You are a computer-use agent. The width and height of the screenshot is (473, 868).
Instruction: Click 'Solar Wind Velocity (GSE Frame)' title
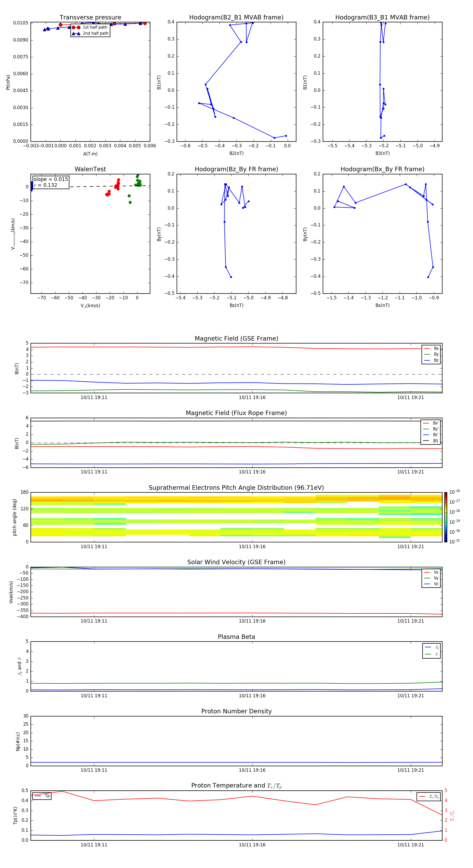236,562
